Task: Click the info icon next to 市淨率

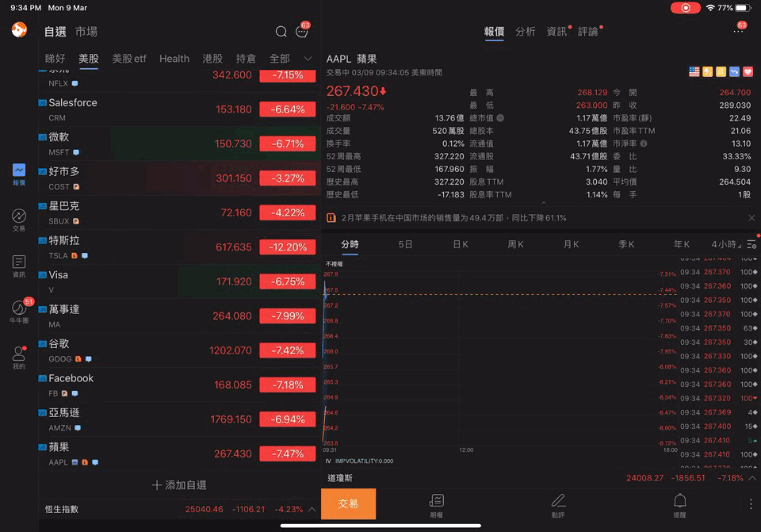Action: (x=644, y=144)
